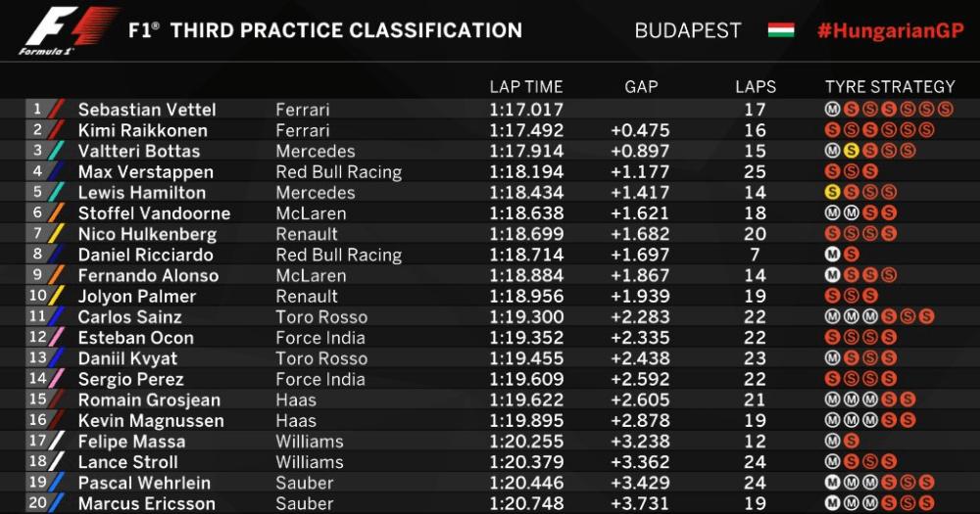Image resolution: width=980 pixels, height=514 pixels.
Task: Click Ricciardo's medium tyre icon
Action: point(832,255)
